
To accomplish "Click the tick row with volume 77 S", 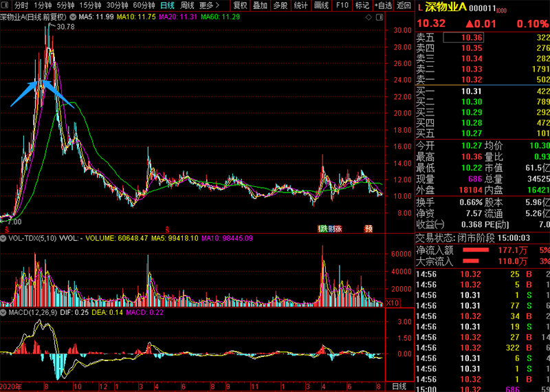I will point(483,305).
